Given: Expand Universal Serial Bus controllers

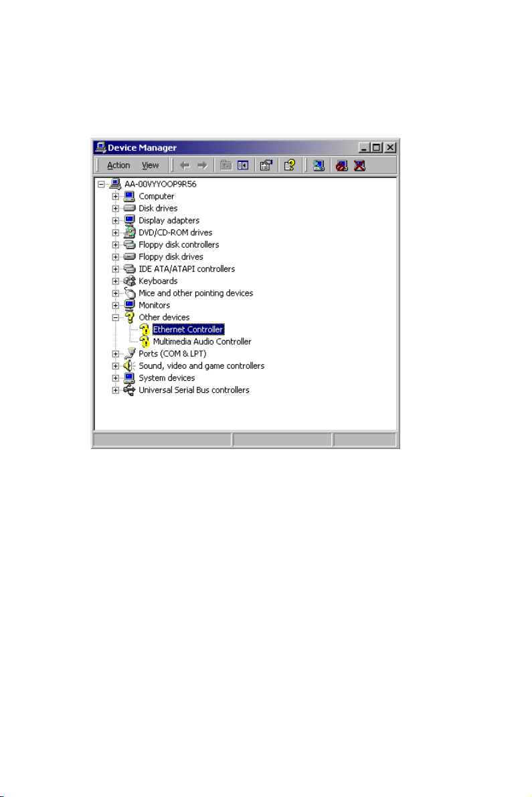Looking at the screenshot, I should click(115, 390).
